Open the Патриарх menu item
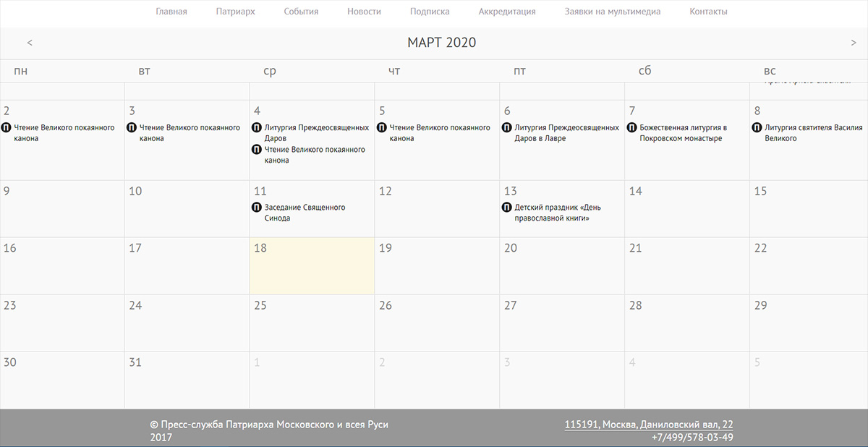 (x=235, y=12)
